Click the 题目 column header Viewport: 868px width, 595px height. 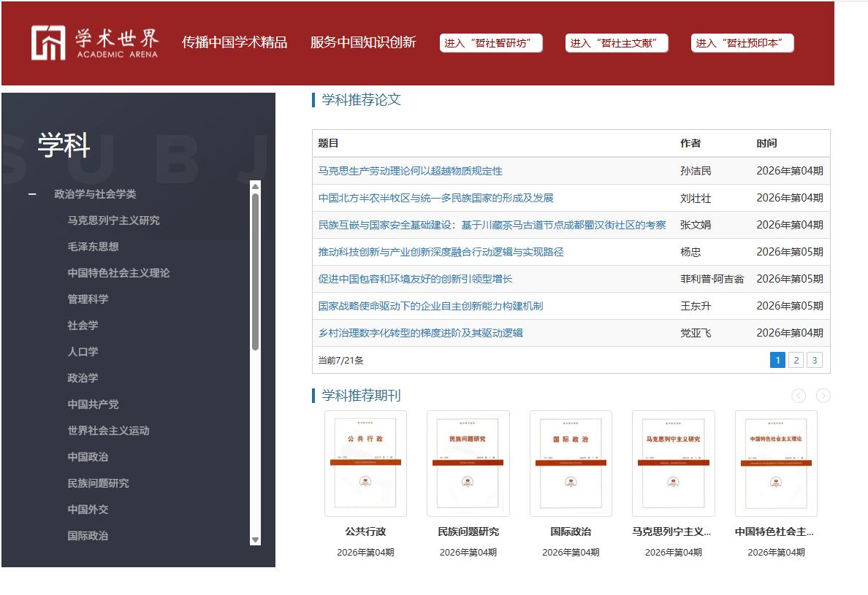pos(328,143)
